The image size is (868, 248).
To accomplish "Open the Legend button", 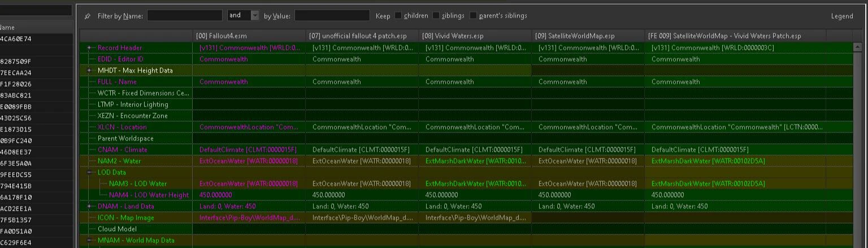I will coord(841,16).
